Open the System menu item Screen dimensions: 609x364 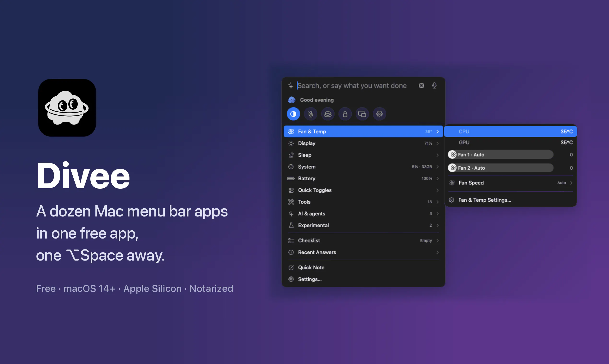tap(363, 167)
